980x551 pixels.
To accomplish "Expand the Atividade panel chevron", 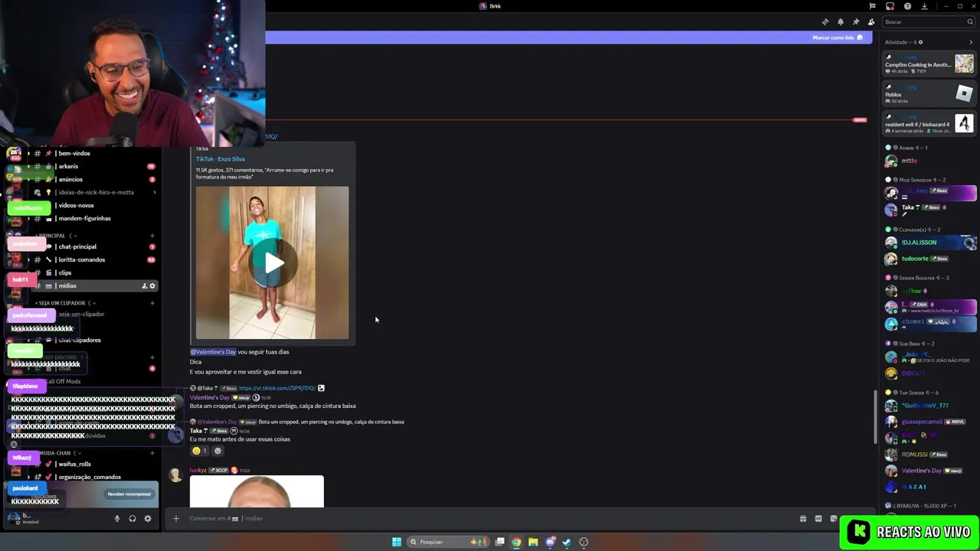I will click(971, 42).
